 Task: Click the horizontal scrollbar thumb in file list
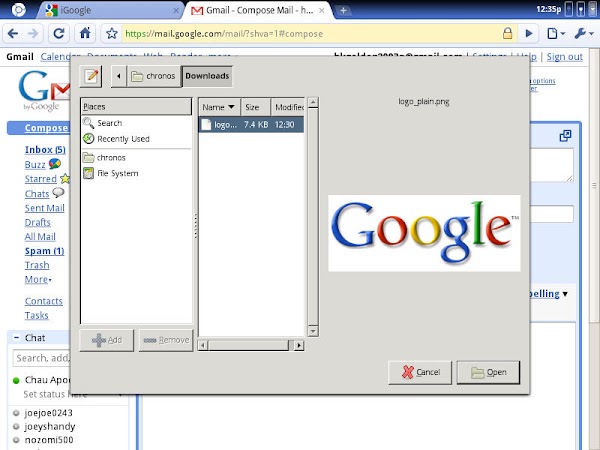248,346
